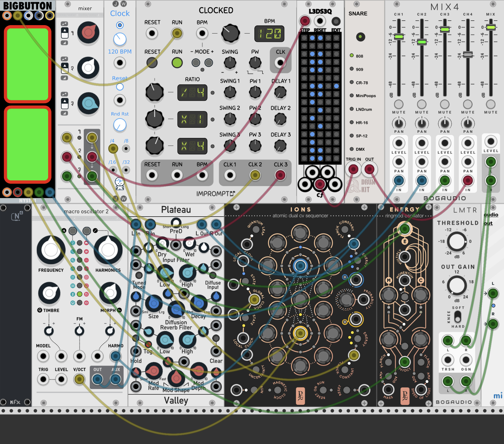Click the Clocked CLK master output jack

280,63
